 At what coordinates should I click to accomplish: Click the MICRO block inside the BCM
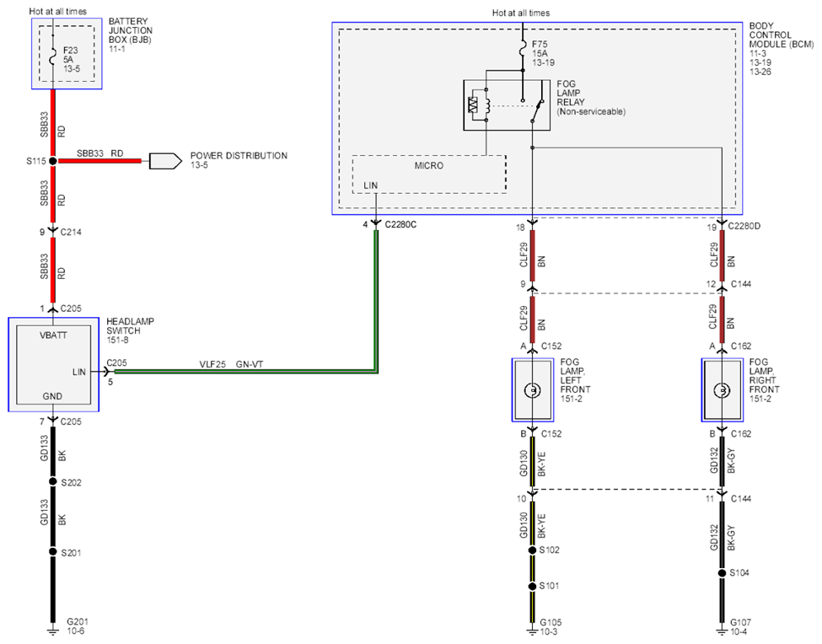coord(429,174)
